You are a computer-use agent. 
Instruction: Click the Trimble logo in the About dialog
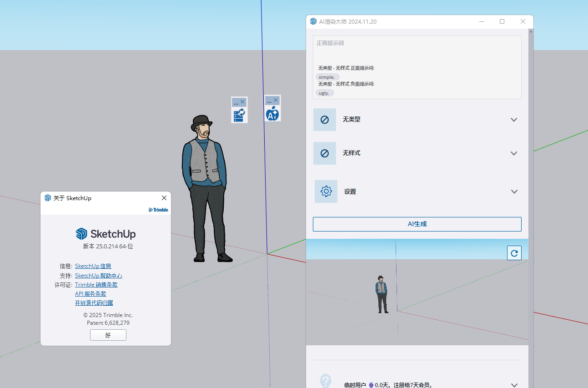coord(158,210)
